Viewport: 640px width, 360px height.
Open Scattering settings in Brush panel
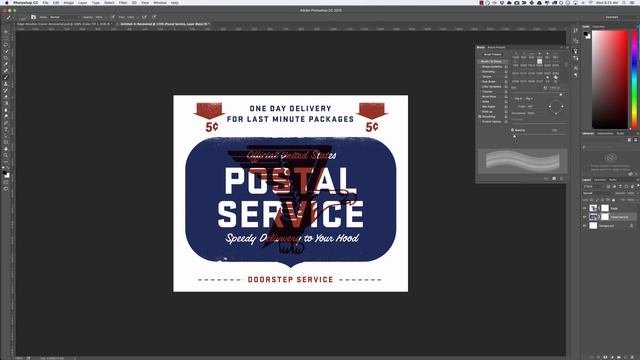(x=489, y=71)
